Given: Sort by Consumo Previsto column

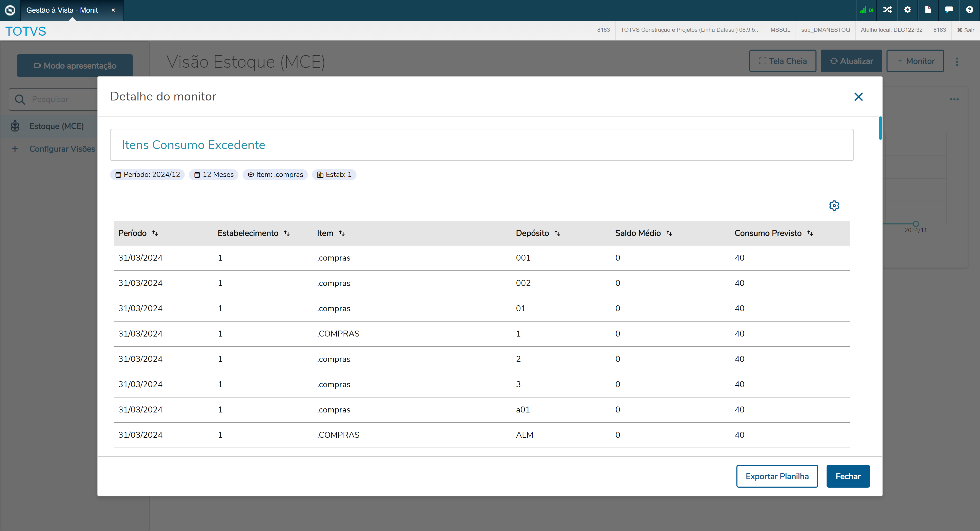Looking at the screenshot, I should click(810, 233).
